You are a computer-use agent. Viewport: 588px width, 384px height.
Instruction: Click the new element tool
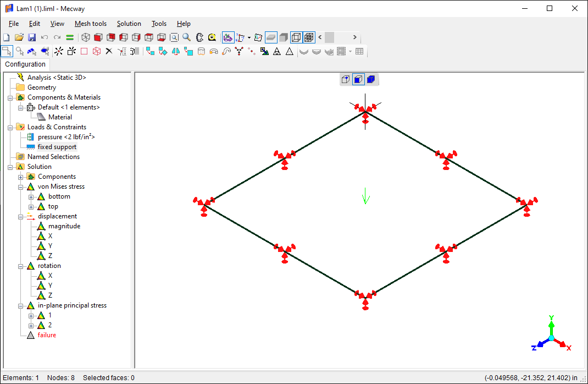(x=71, y=51)
